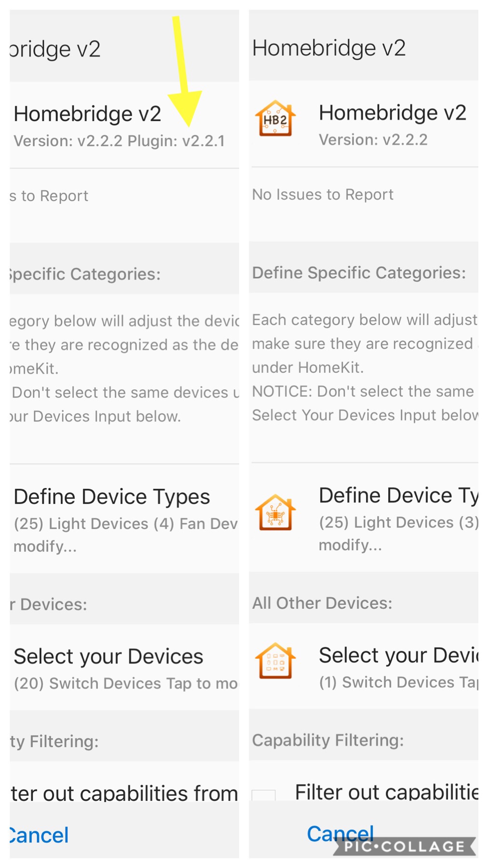Select the All Other Devices section header
488x868 pixels.
(323, 603)
